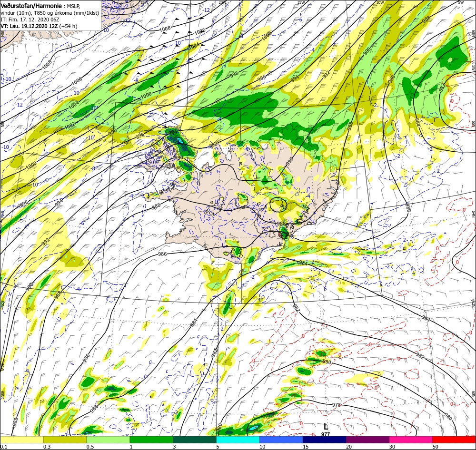Viewport: 476px width, 450px height.
Task: Click the 'IT: Fim. 17. 12. 2020 06Z' line
Action: (x=30, y=20)
